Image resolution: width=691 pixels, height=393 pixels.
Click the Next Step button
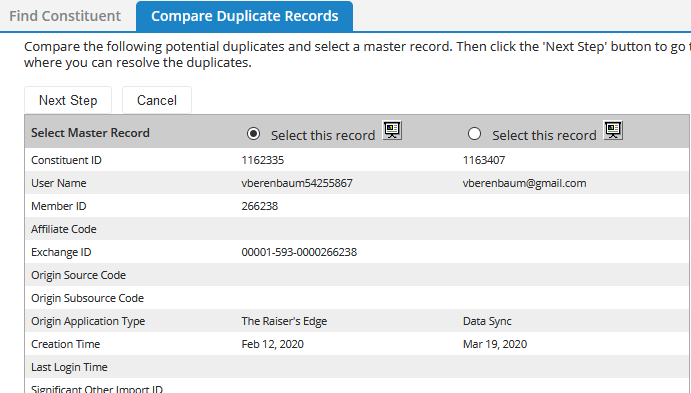68,100
